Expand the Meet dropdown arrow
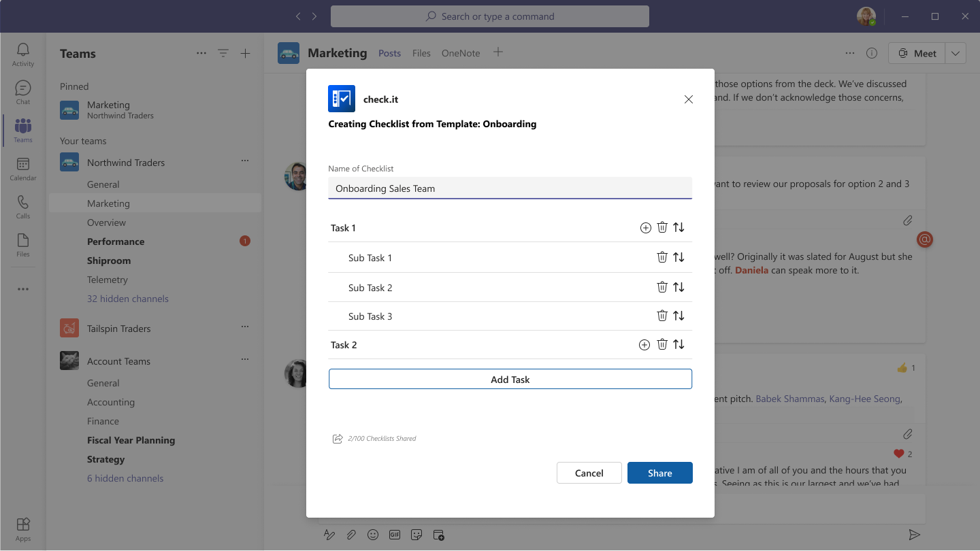The width and height of the screenshot is (980, 551). click(955, 53)
